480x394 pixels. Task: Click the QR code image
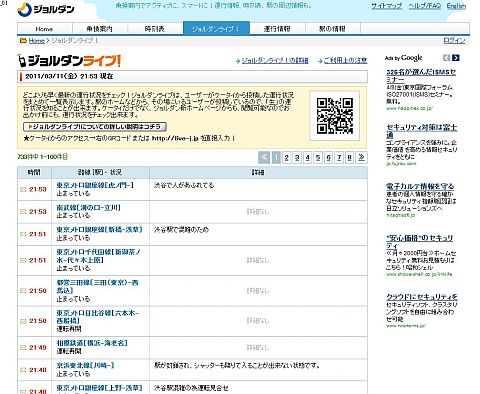pyautogui.click(x=335, y=116)
